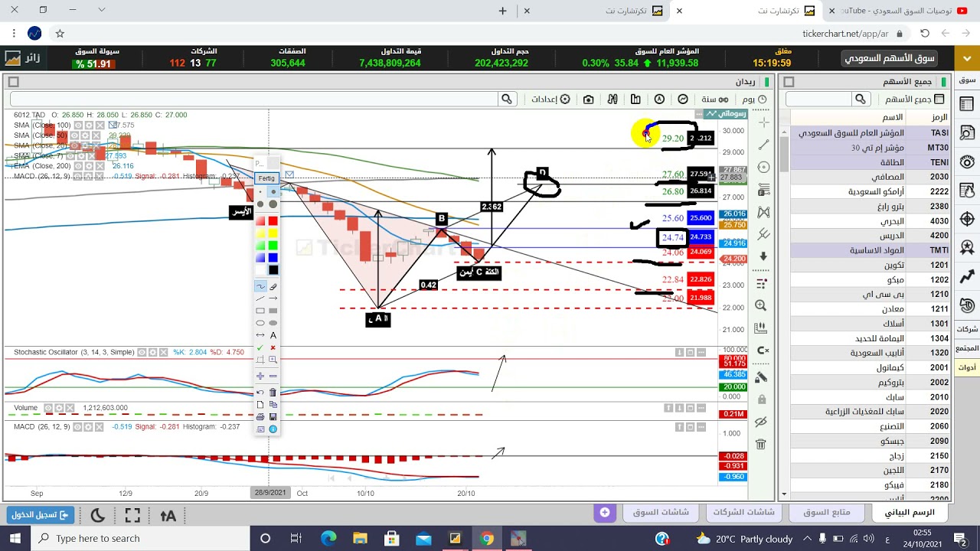Viewport: 980px width, 551px height.
Task: Select the arrow drawing tool in palette
Action: pyautogui.click(x=273, y=298)
